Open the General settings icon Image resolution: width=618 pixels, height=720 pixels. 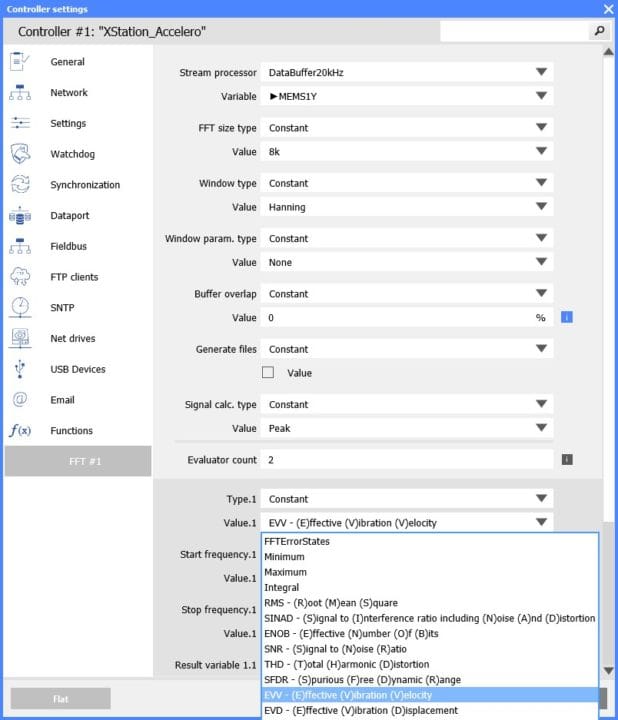19,62
